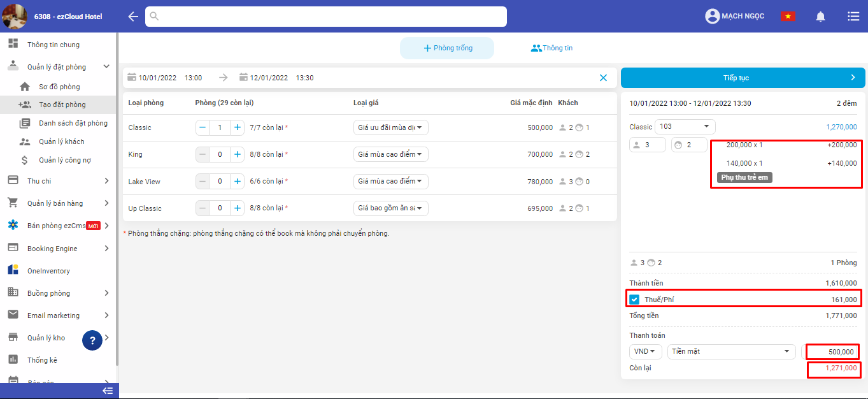Increase Classic room count with plus button
Viewport: 868px width, 399px height.
coord(238,127)
